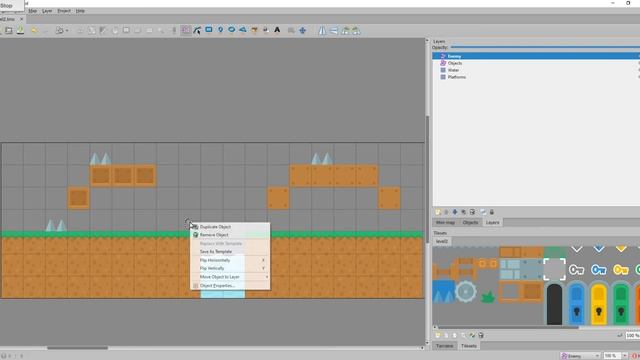Click the blue four-arrow move icon in toolbar

tap(302, 30)
